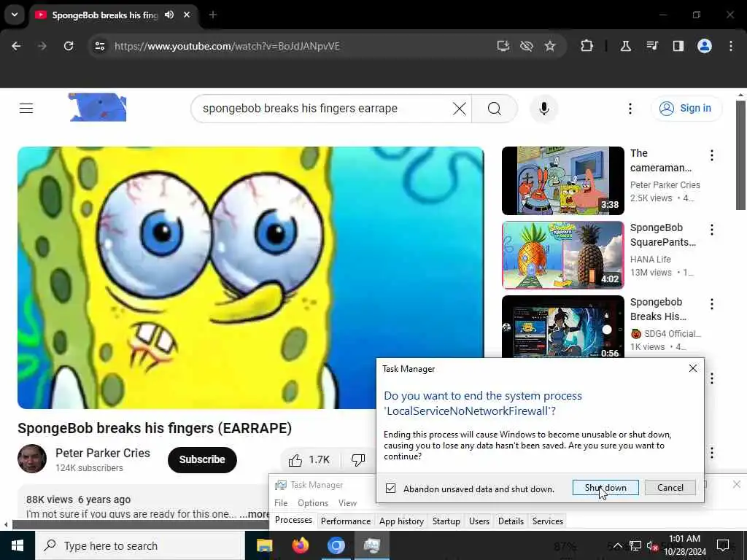Screen dimensions: 747x560
Task: Open the YouTube hamburger guide menu
Action: pos(26,109)
